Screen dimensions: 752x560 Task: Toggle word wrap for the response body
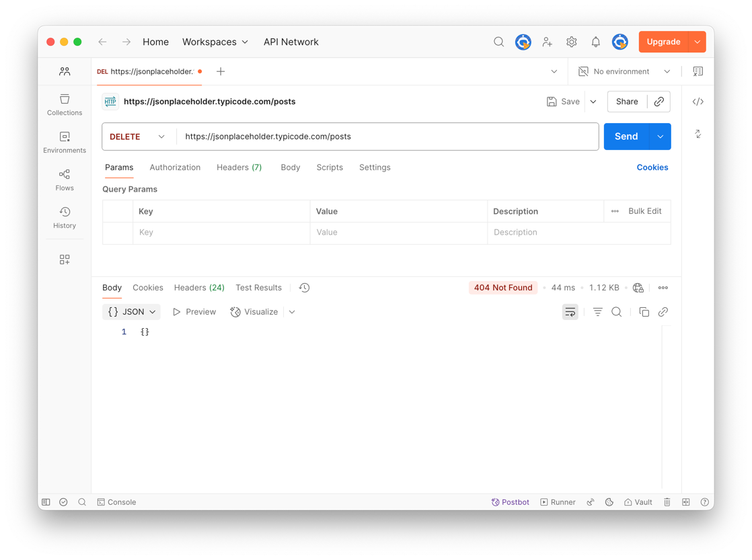coord(570,312)
